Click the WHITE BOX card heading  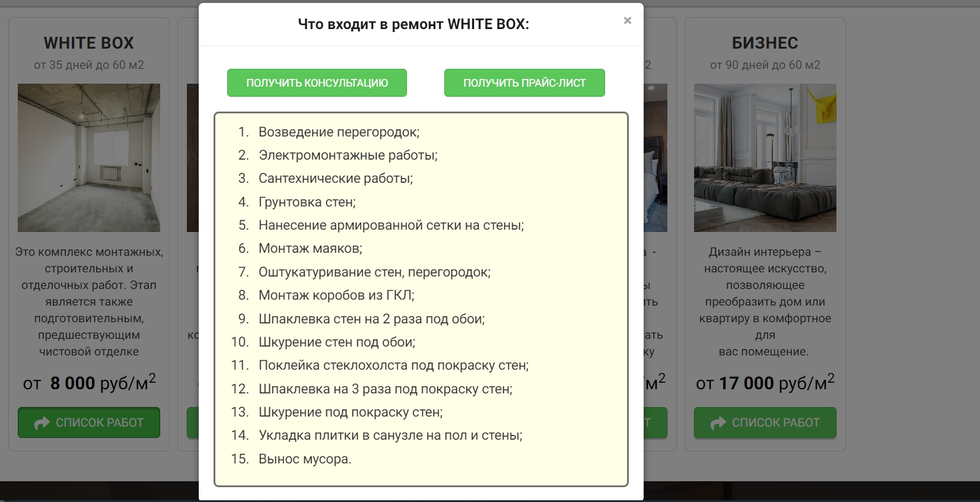pos(89,43)
